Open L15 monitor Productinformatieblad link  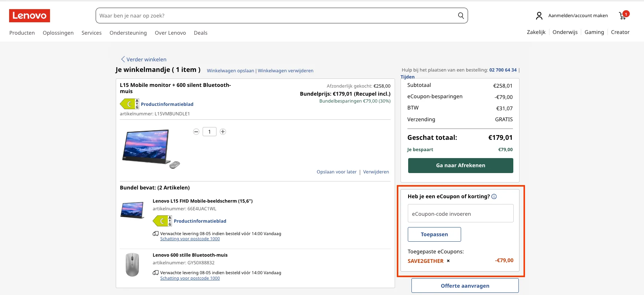200,221
